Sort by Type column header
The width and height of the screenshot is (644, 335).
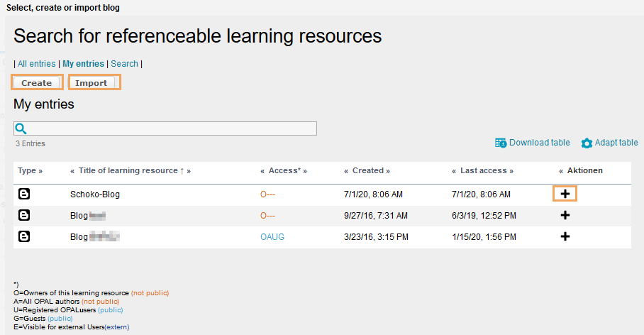click(30, 171)
